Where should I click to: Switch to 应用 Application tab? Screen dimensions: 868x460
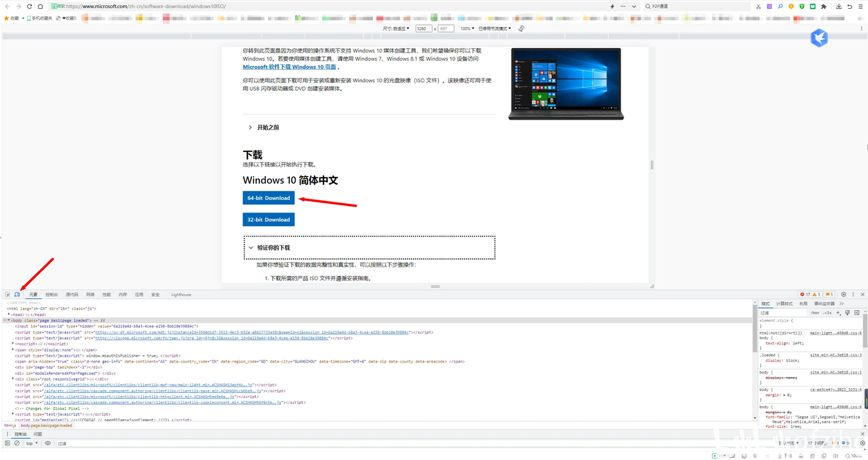(x=139, y=295)
